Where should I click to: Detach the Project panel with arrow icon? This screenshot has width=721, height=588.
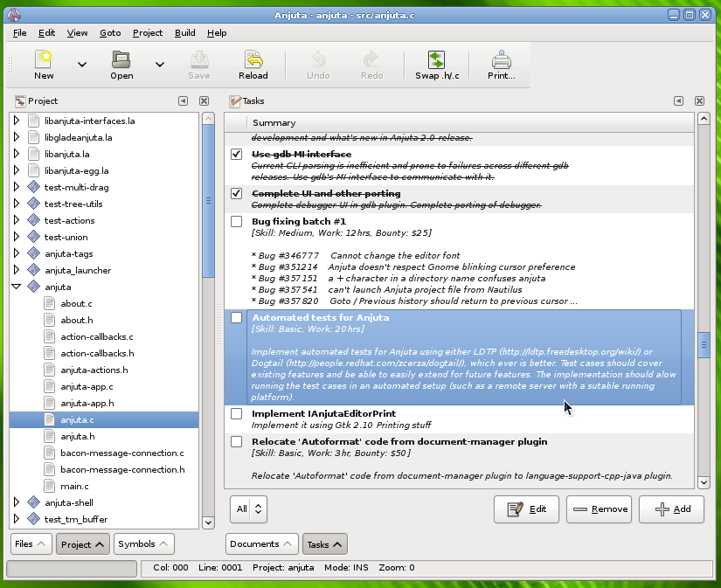[x=183, y=100]
